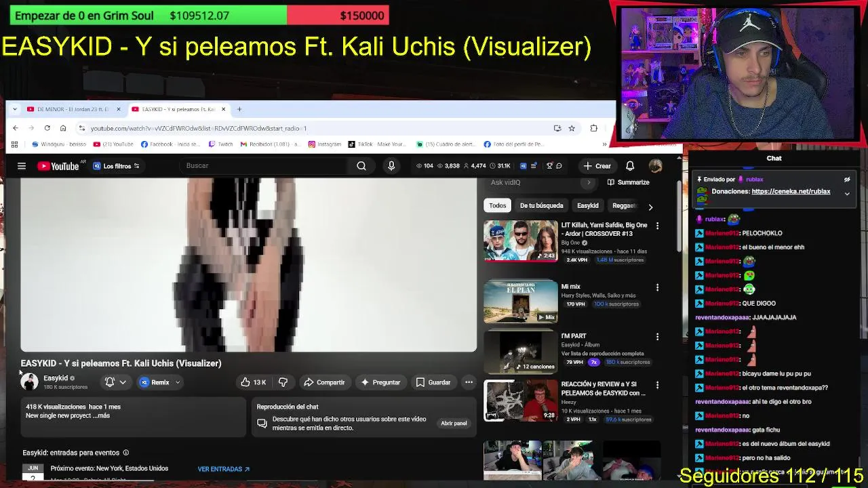Open the browser apps grid shortcut
The width and height of the screenshot is (868, 488).
pos(14,144)
